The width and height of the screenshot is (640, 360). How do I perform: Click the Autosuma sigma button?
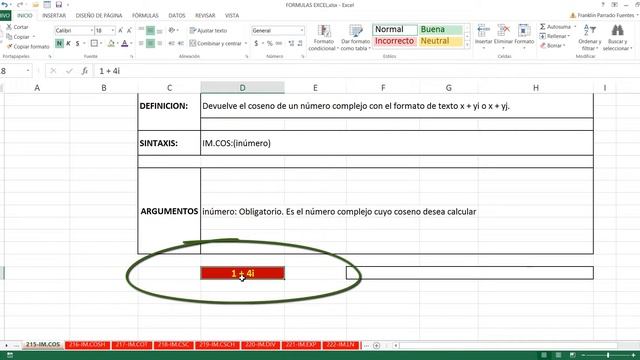(x=556, y=27)
